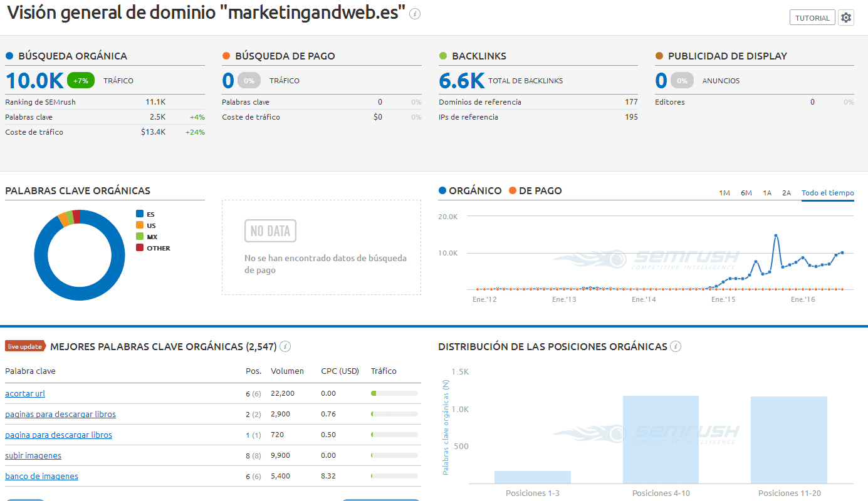The height and width of the screenshot is (501, 868).
Task: Click the Búsqueda Orgánica heading
Action: coord(73,56)
